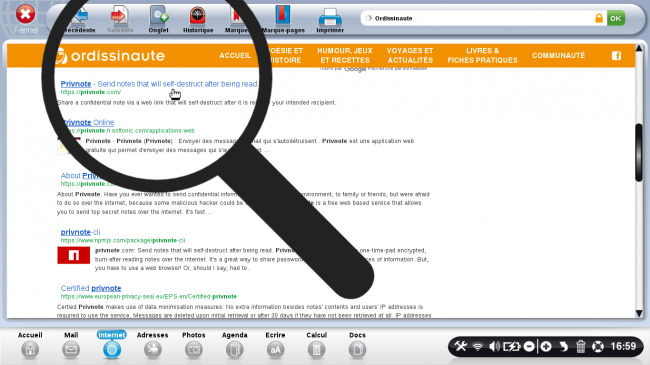Viewport: 650px width, 365px height.
Task: Print the page with Imprimer
Action: point(330,19)
